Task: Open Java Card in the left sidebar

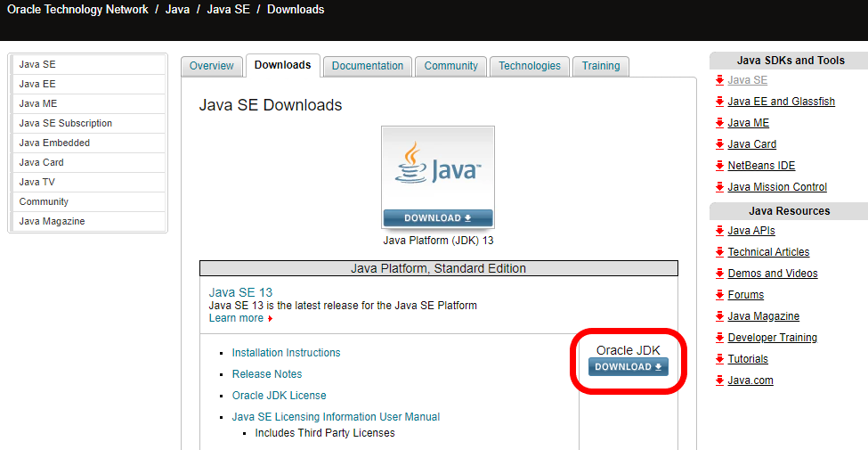Action: pos(88,162)
